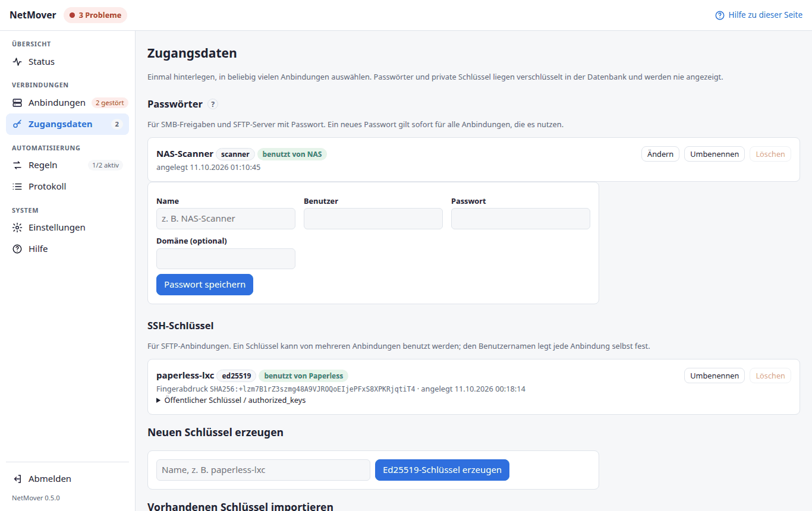Click the key icon next to Zugangsdaten
The height and width of the screenshot is (511, 812).
coord(17,124)
